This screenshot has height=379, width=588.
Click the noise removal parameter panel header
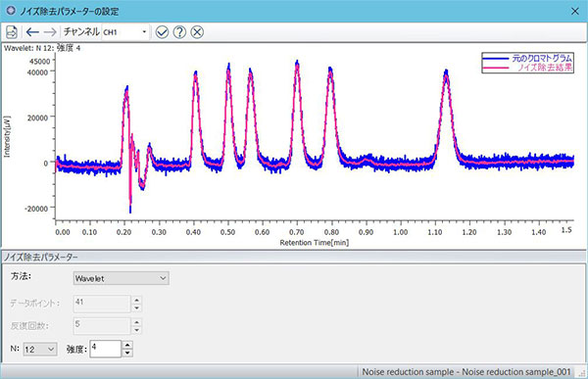coord(294,258)
